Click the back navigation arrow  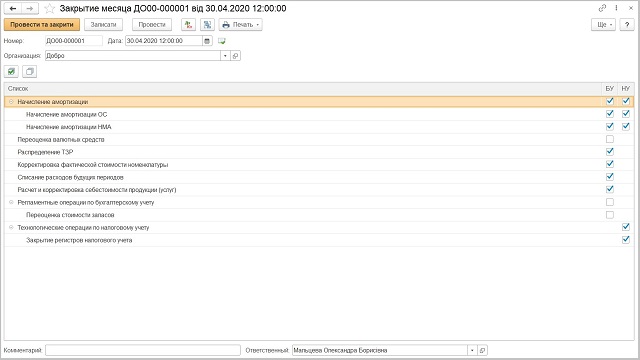(x=13, y=8)
